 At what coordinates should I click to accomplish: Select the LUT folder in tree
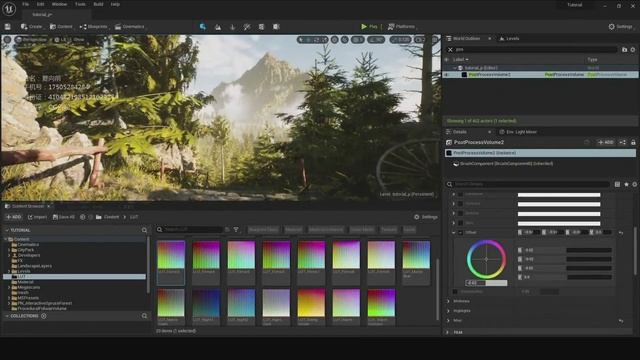(x=74, y=277)
